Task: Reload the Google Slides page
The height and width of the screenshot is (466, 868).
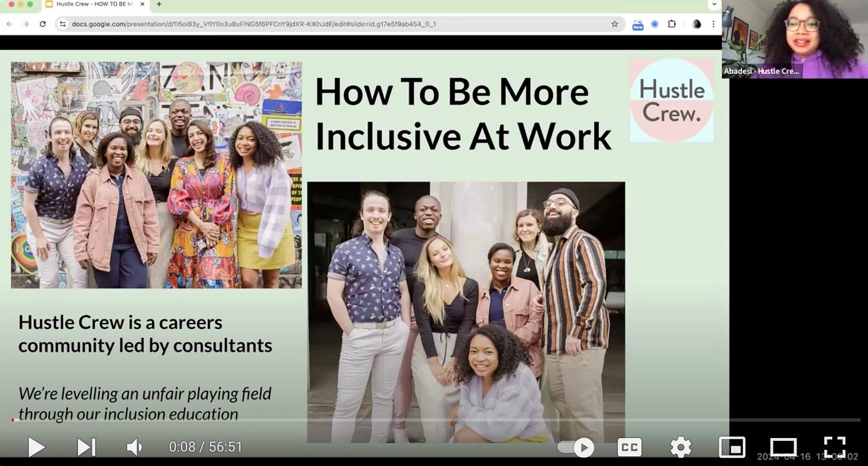Action: (42, 24)
